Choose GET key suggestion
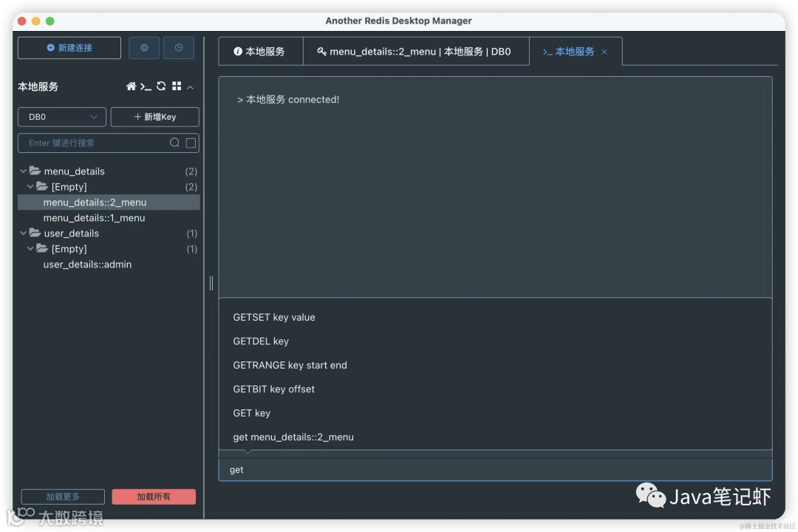The image size is (798, 532). pos(495,413)
